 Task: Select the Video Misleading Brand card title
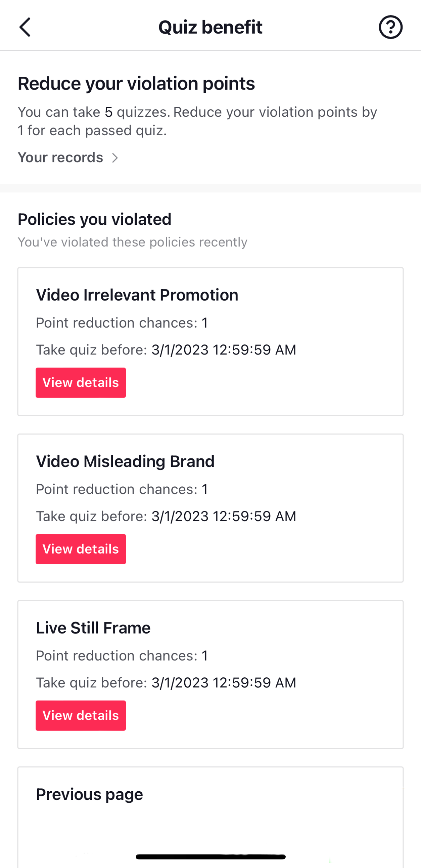click(x=125, y=461)
